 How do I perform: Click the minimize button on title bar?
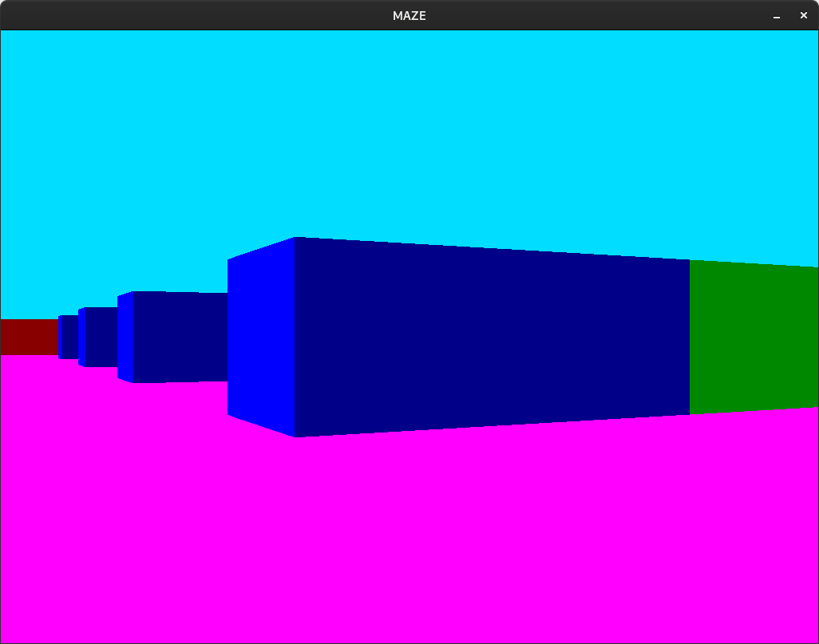tap(776, 15)
